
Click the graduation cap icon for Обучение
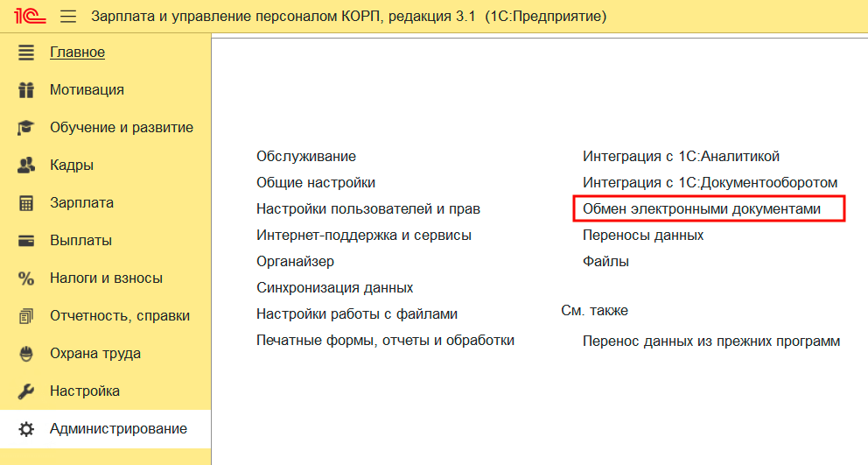[x=26, y=127]
